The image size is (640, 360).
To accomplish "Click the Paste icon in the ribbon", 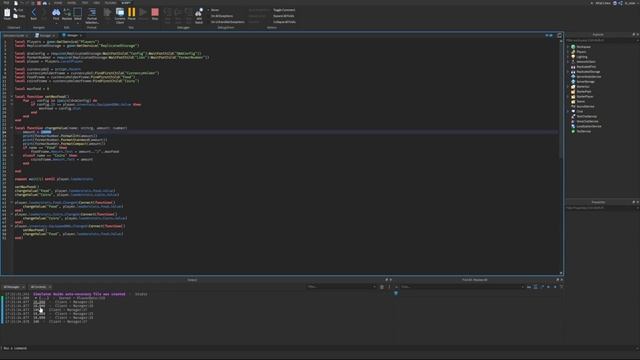I will click(7, 13).
